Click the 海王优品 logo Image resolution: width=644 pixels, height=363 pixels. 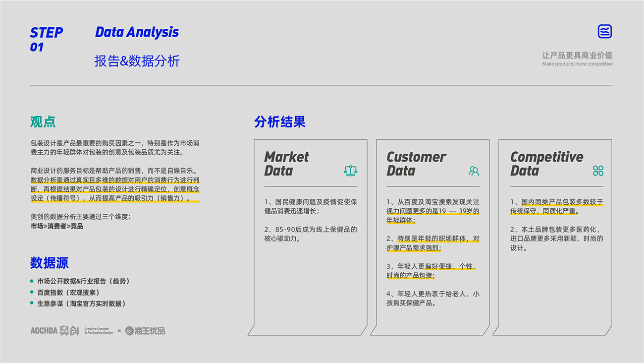(x=145, y=331)
